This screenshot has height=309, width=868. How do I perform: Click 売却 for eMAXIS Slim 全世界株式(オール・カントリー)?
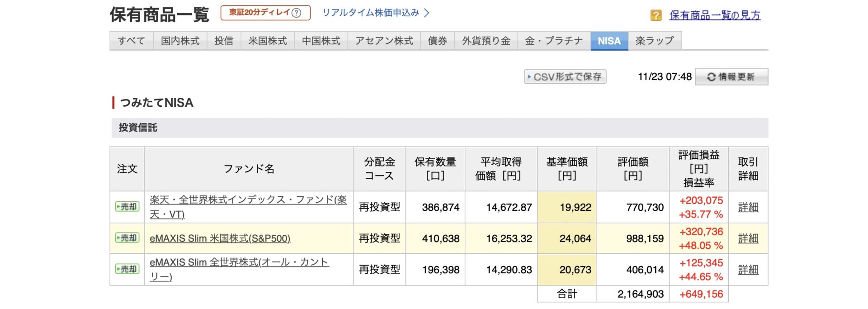coord(127,269)
